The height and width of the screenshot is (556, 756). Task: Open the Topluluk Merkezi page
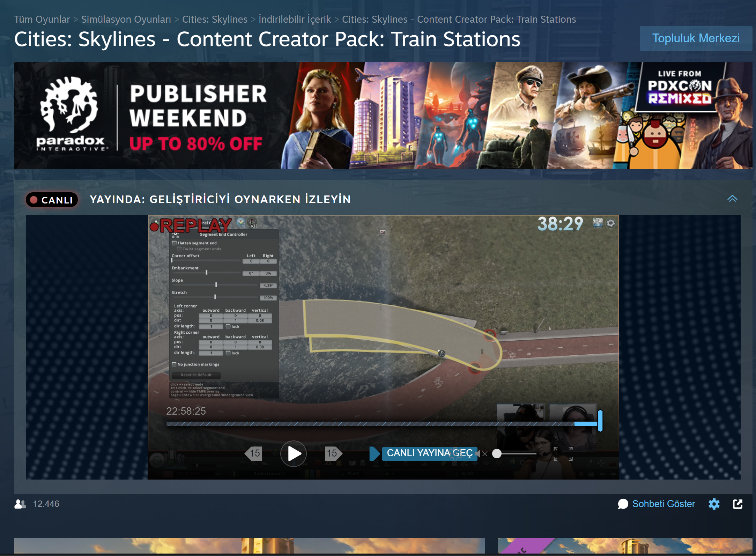(x=696, y=38)
